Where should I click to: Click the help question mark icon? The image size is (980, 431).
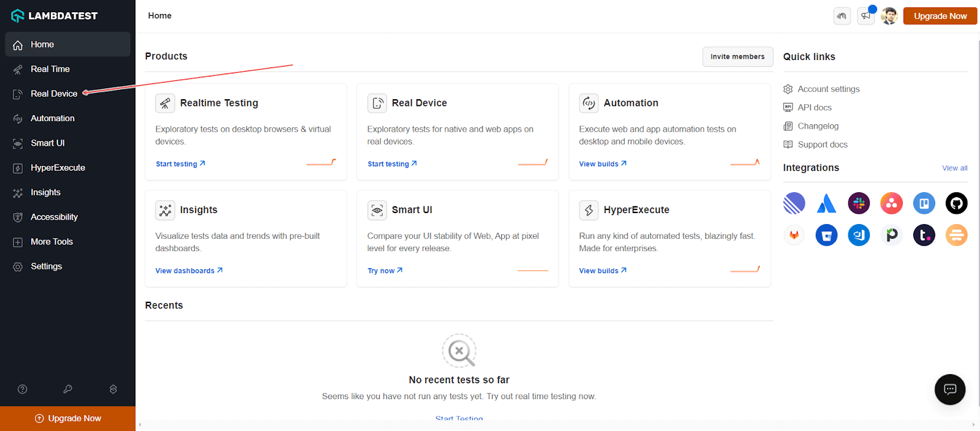pos(23,389)
